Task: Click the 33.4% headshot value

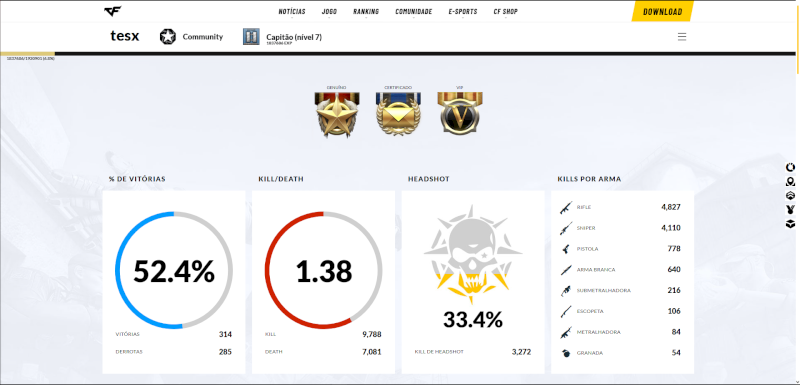Action: 473,320
